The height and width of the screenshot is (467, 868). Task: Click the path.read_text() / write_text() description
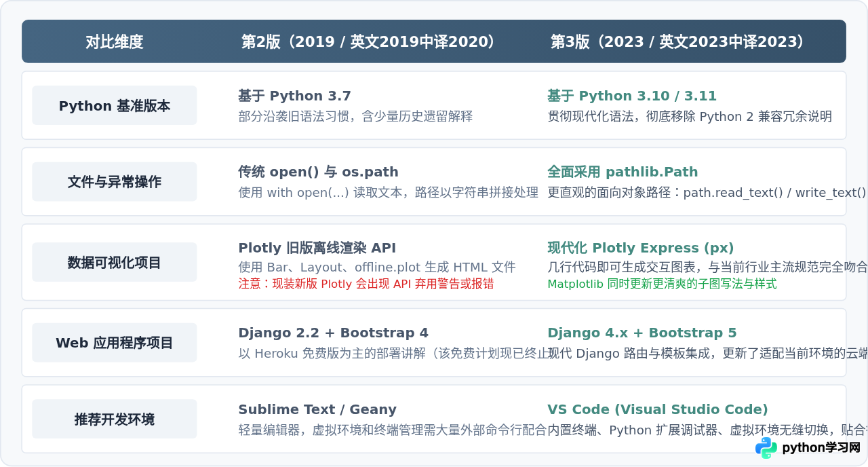pyautogui.click(x=707, y=193)
